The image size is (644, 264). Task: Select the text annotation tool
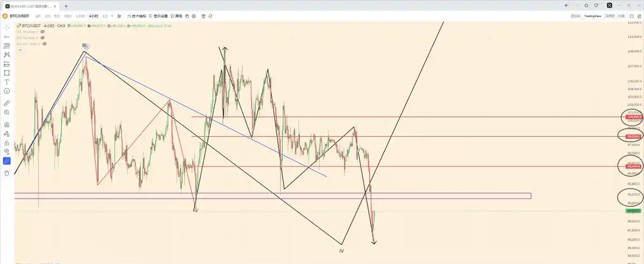coord(6,82)
